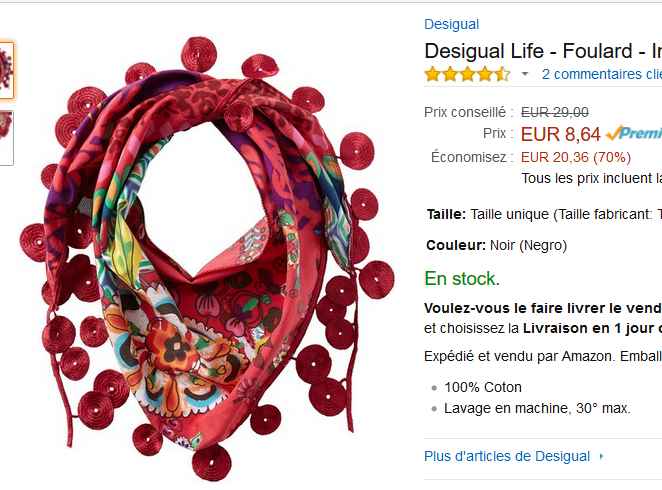662x490 pixels.
Task: Select the second scarf thumbnail
Action: [6, 138]
